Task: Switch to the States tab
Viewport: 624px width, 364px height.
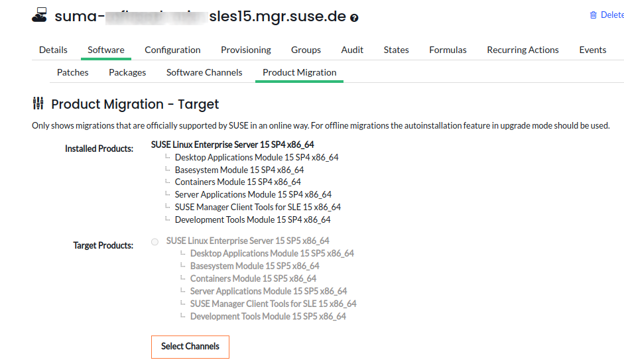Action: 396,50
